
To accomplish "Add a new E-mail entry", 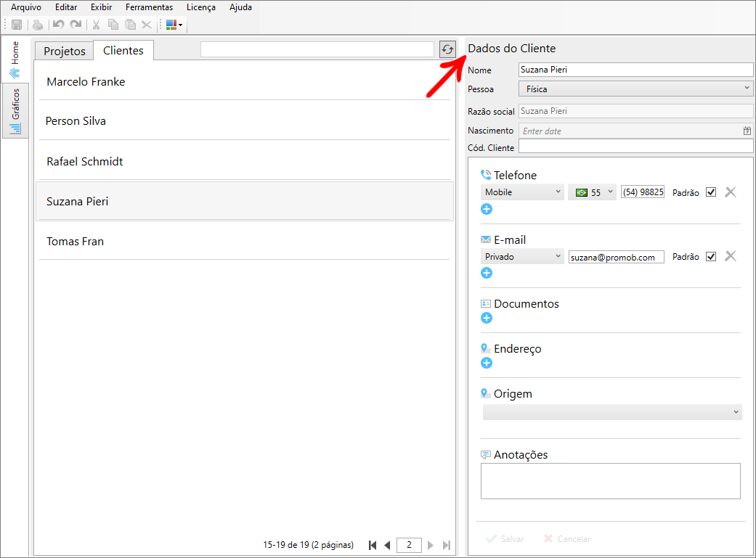I will coord(487,274).
